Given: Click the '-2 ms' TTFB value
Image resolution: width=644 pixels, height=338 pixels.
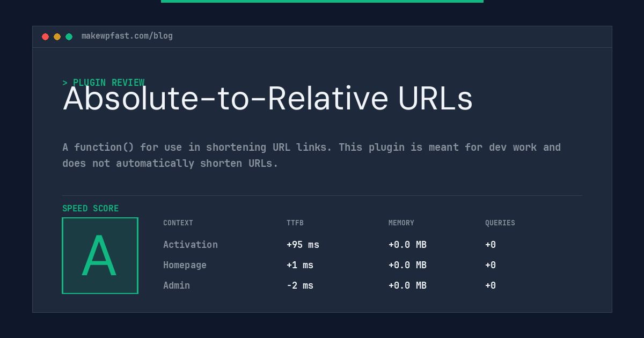Looking at the screenshot, I should coord(300,285).
